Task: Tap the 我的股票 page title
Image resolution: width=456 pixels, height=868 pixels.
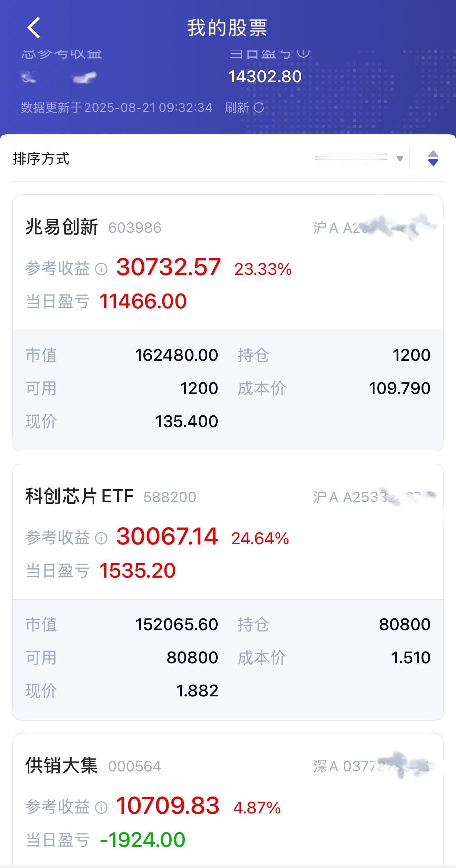Action: (227, 28)
